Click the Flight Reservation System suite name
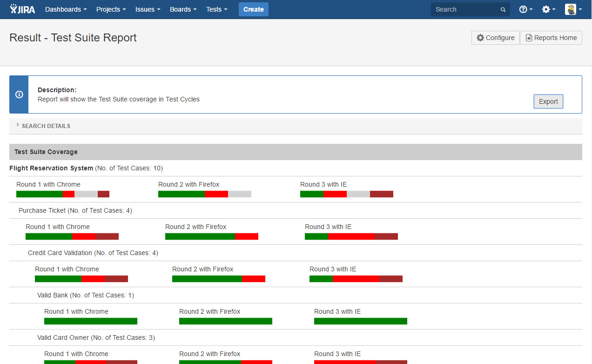The width and height of the screenshot is (592, 364). pos(51,168)
